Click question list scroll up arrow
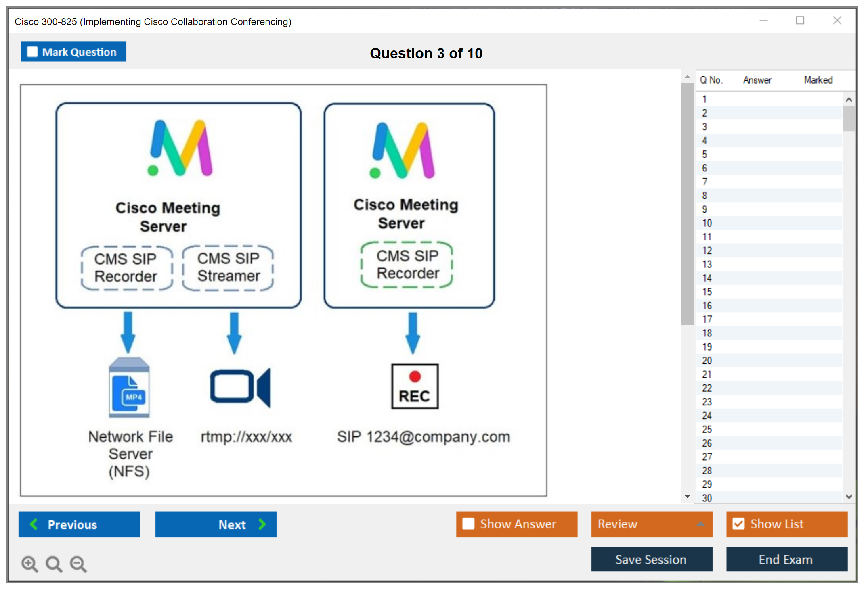 pyautogui.click(x=849, y=100)
